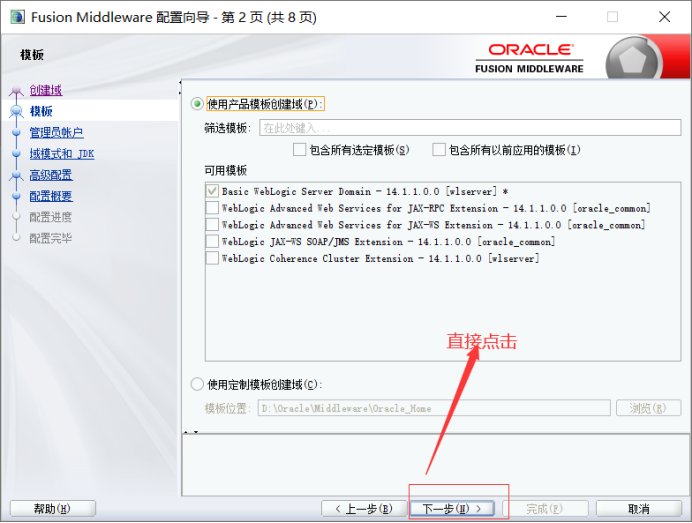Click the Oracle Fusion Middleware pentagon logo

[636, 57]
